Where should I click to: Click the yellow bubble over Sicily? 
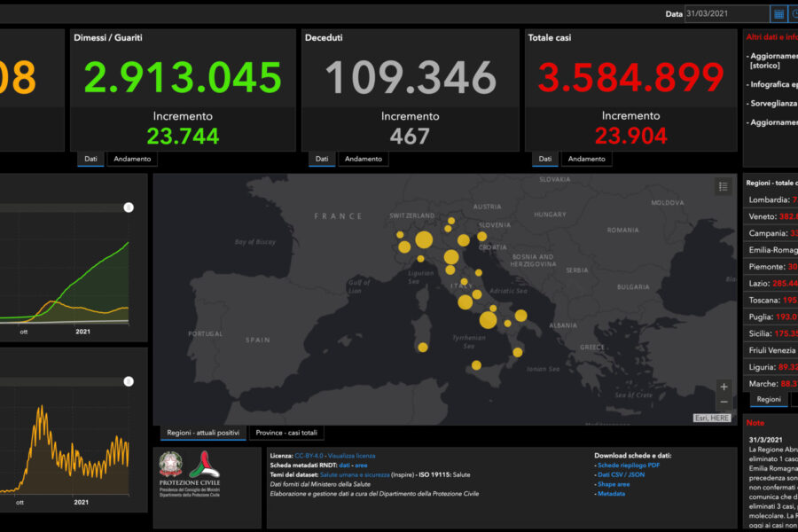(x=476, y=365)
